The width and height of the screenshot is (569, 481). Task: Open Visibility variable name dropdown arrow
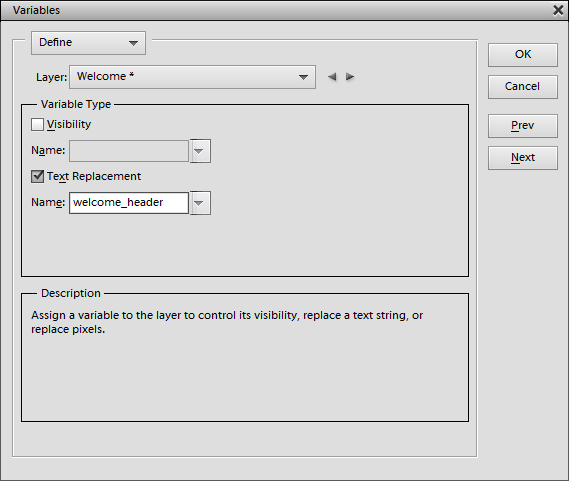point(200,151)
